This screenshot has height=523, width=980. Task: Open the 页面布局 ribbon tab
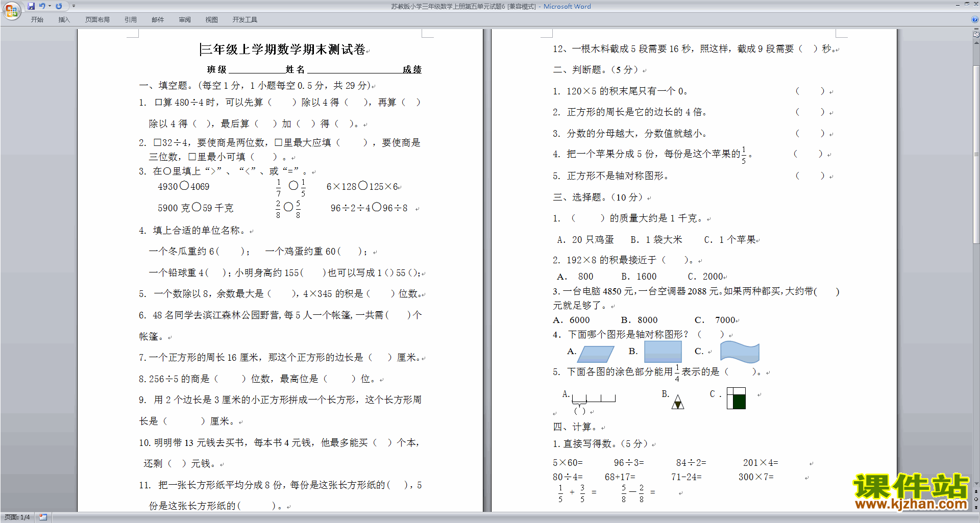pos(97,20)
